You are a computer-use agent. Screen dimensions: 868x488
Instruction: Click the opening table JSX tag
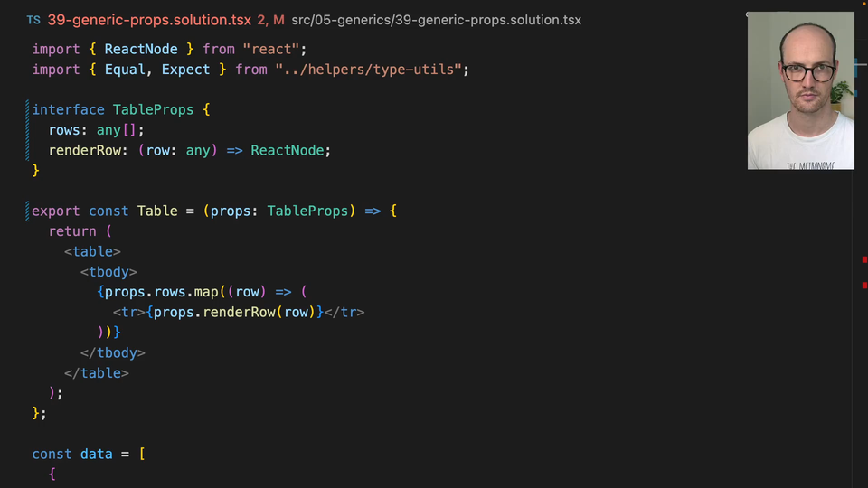[x=92, y=251]
